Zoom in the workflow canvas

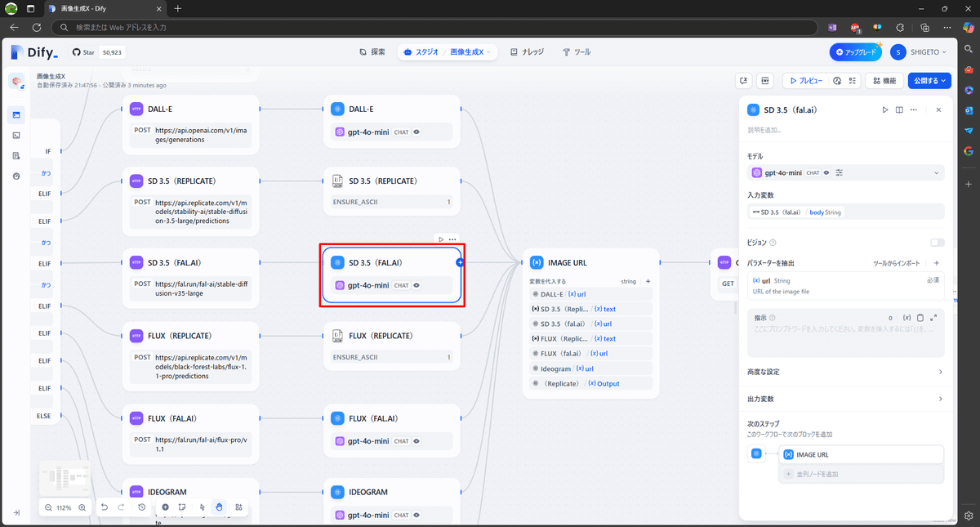(x=82, y=507)
